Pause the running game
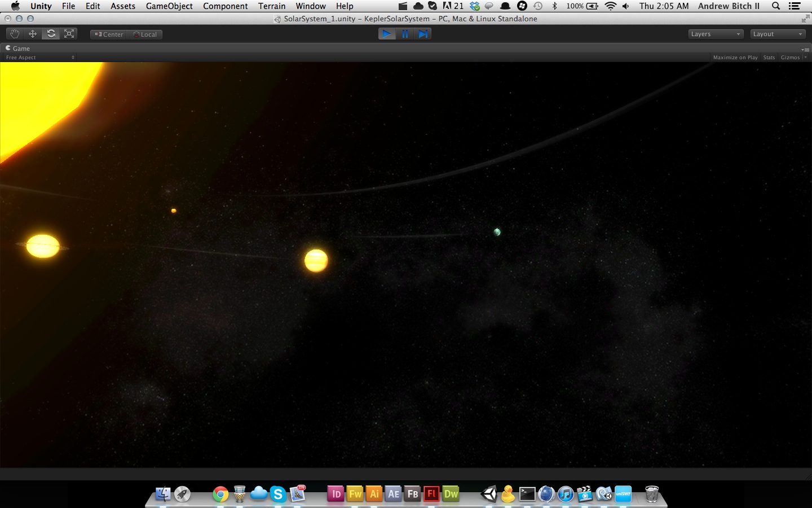This screenshot has height=508, width=812. click(405, 34)
